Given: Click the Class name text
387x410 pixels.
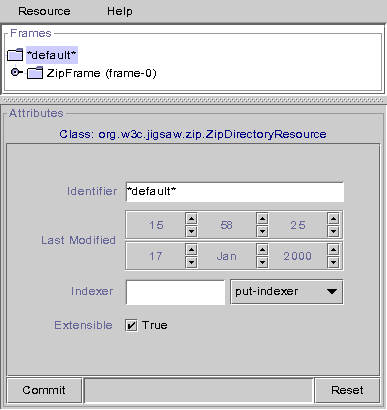Looking at the screenshot, I should click(x=193, y=134).
